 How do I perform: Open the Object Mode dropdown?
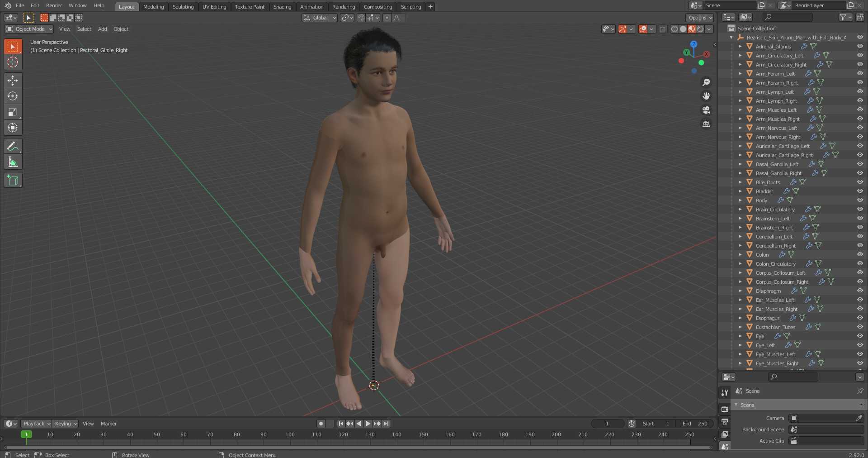[29, 29]
